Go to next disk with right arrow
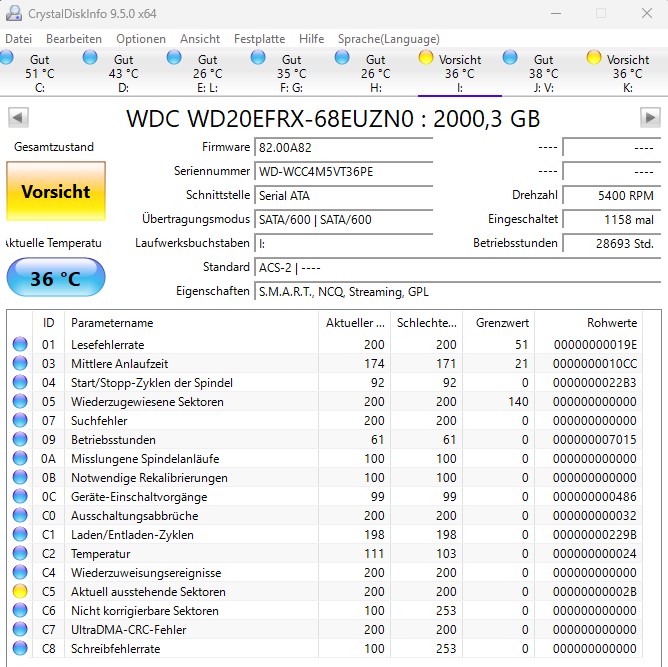 [650, 117]
